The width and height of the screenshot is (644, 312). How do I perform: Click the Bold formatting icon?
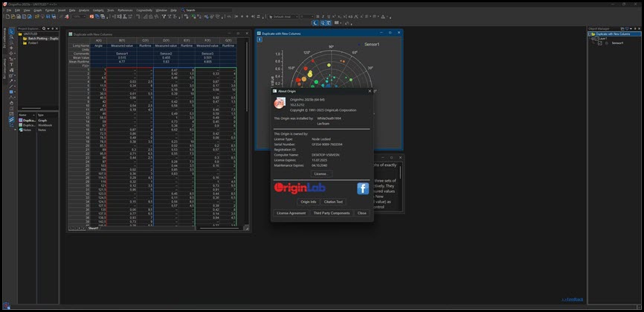click(x=318, y=16)
